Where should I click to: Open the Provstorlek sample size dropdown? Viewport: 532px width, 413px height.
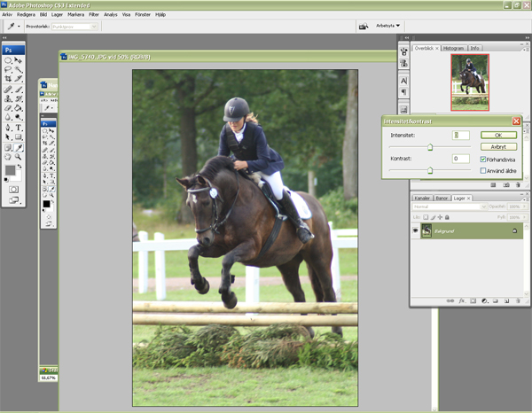tap(75, 27)
